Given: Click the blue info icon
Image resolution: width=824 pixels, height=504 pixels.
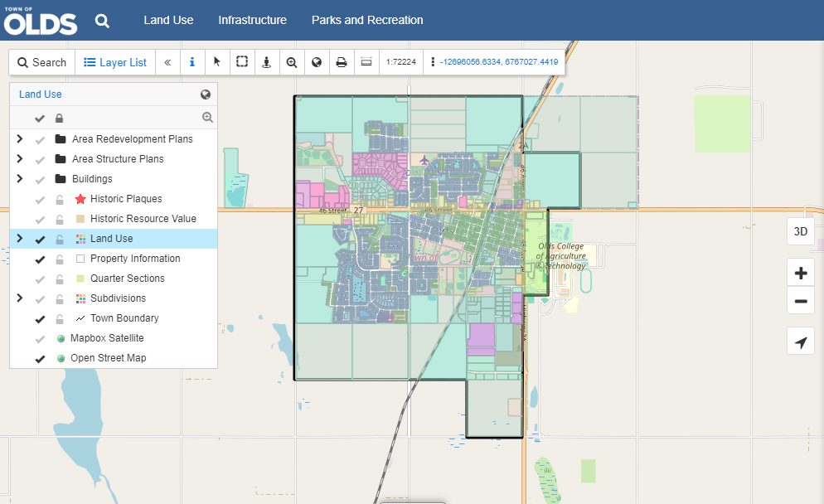Looking at the screenshot, I should 192,62.
